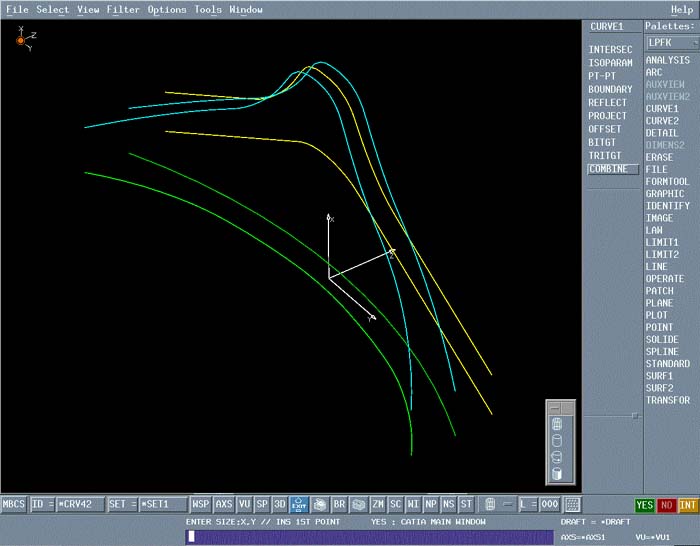Click the 3D box icon beside BR

pos(359,505)
